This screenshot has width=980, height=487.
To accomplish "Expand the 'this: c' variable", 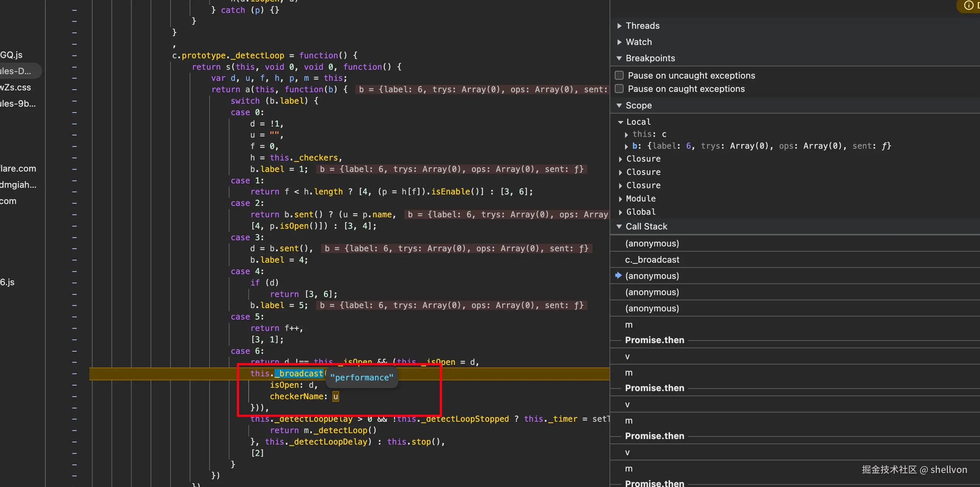I will click(x=626, y=135).
